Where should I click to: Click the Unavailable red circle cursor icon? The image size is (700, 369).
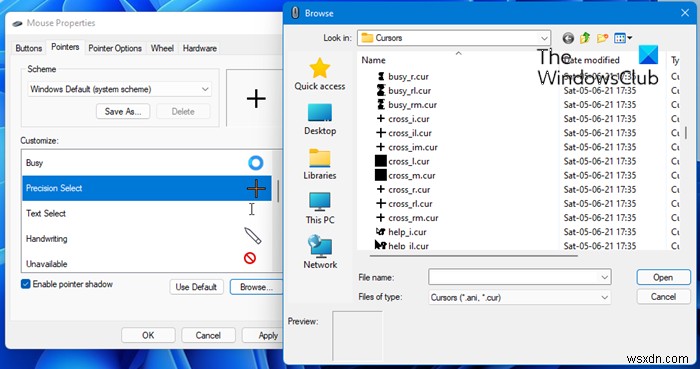(x=250, y=258)
